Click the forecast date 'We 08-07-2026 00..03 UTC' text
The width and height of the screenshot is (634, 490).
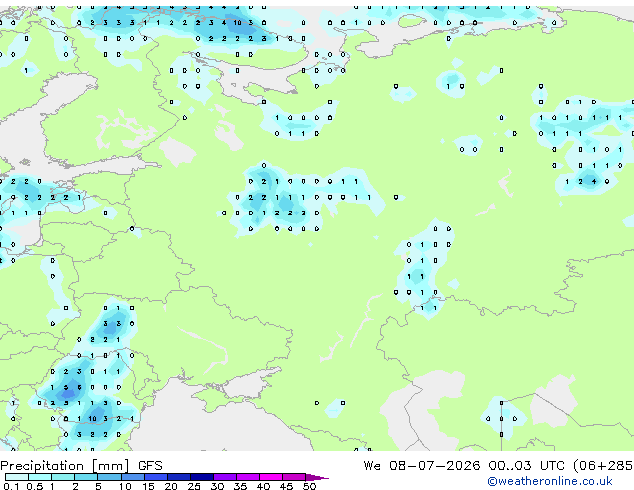(x=466, y=466)
